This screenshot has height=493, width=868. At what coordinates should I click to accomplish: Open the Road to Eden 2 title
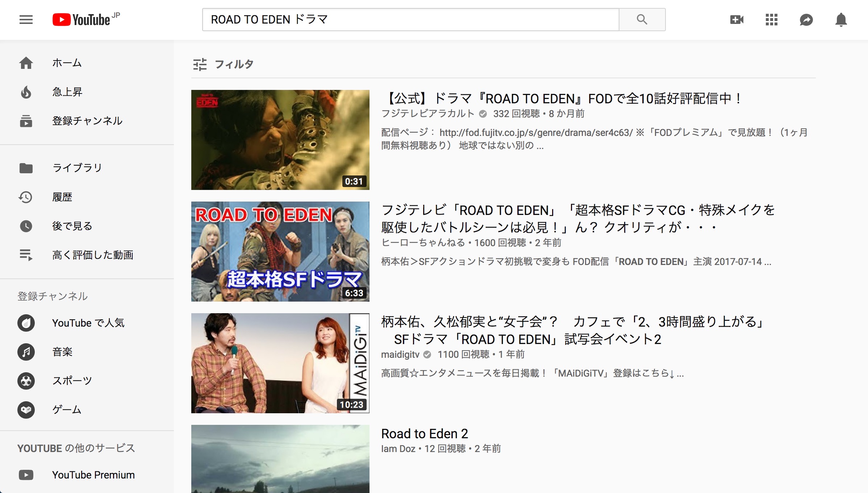click(x=425, y=434)
